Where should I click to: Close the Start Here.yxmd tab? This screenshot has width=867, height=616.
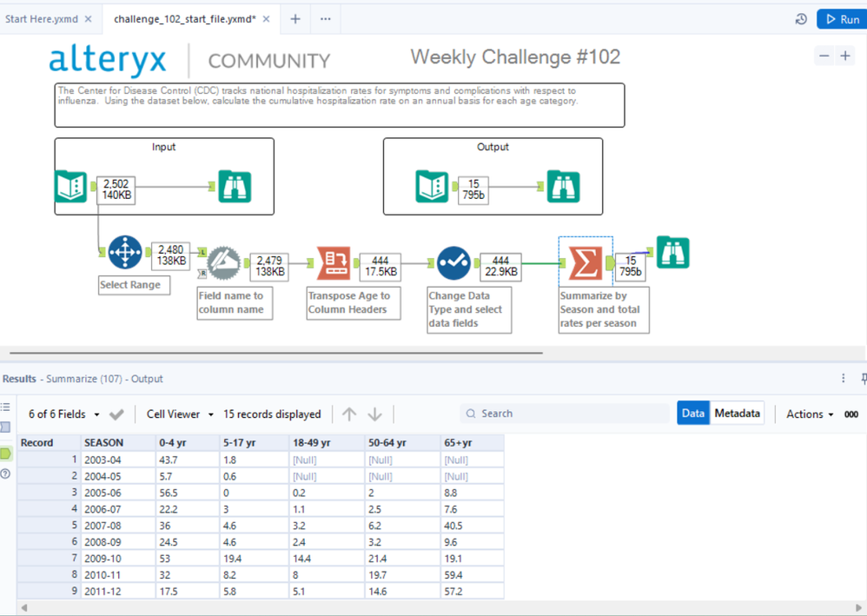tap(88, 19)
